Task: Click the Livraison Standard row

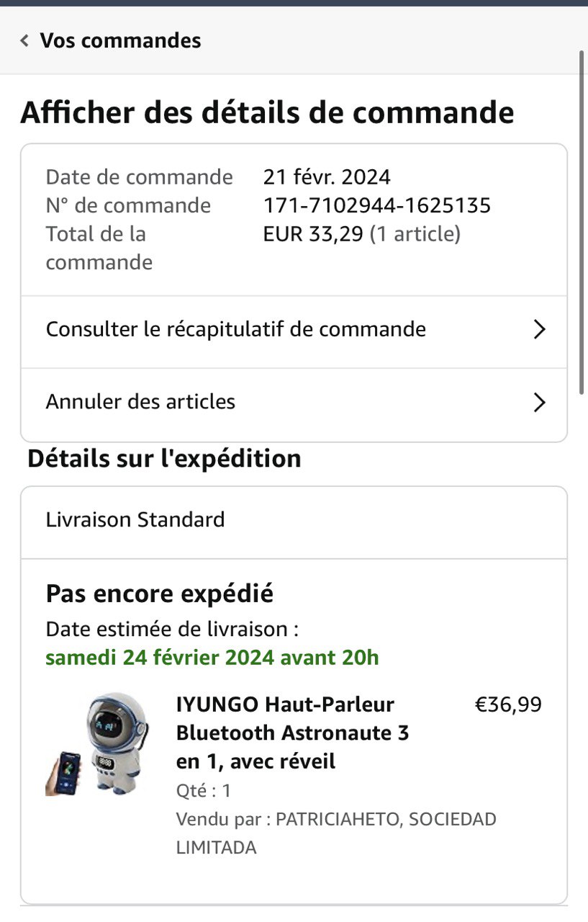Action: (135, 519)
